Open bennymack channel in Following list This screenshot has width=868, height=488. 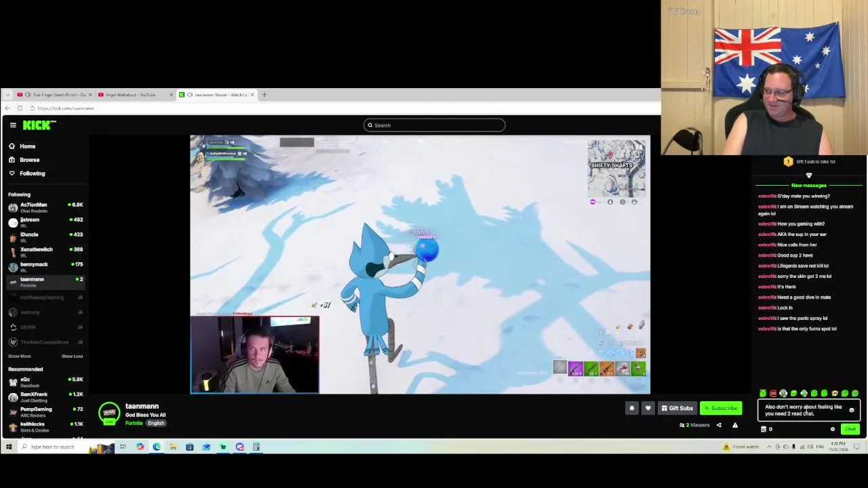pos(45,267)
